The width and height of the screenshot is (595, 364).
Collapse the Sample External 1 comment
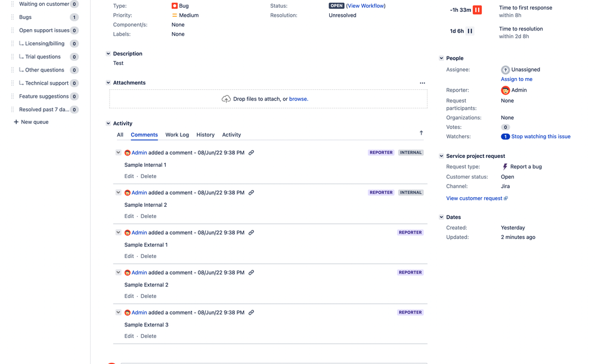[x=119, y=232]
